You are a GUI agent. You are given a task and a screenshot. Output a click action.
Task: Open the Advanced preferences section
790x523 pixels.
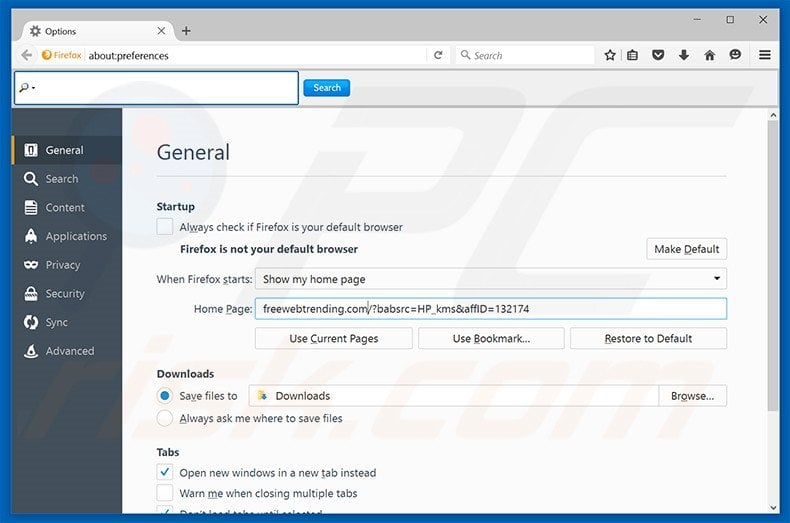pos(67,351)
